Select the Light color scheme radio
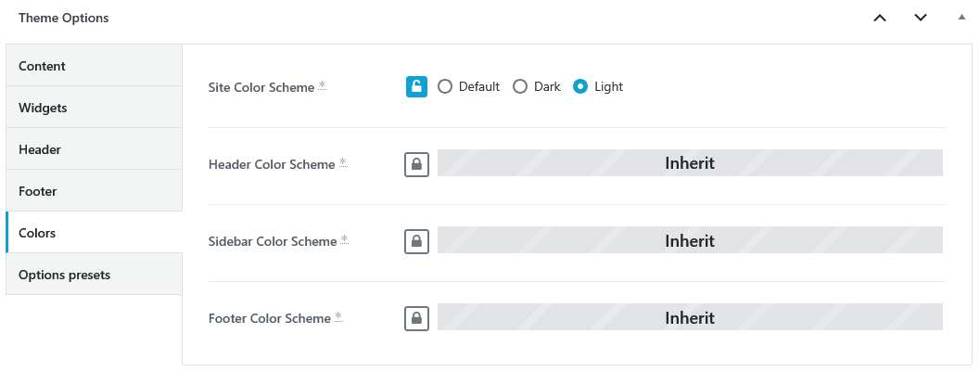Image resolution: width=980 pixels, height=372 pixels. pos(580,86)
